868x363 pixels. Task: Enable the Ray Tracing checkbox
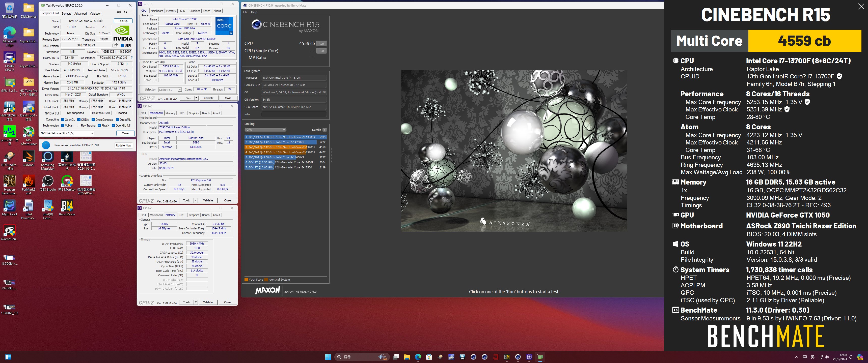point(78,126)
